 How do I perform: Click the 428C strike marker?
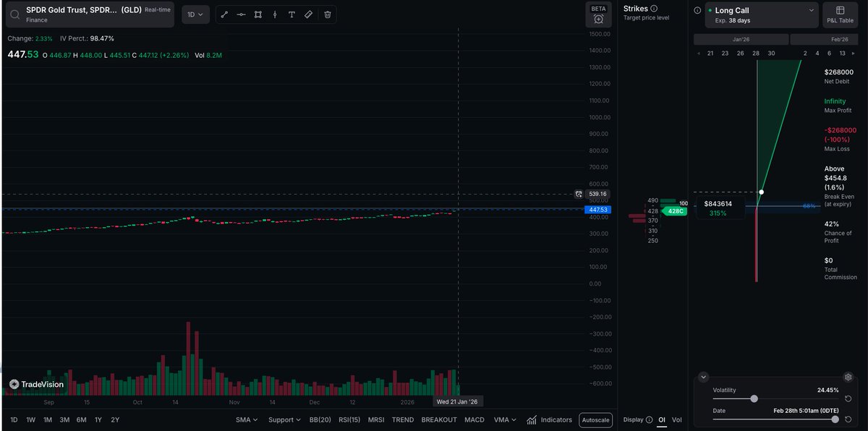676,211
